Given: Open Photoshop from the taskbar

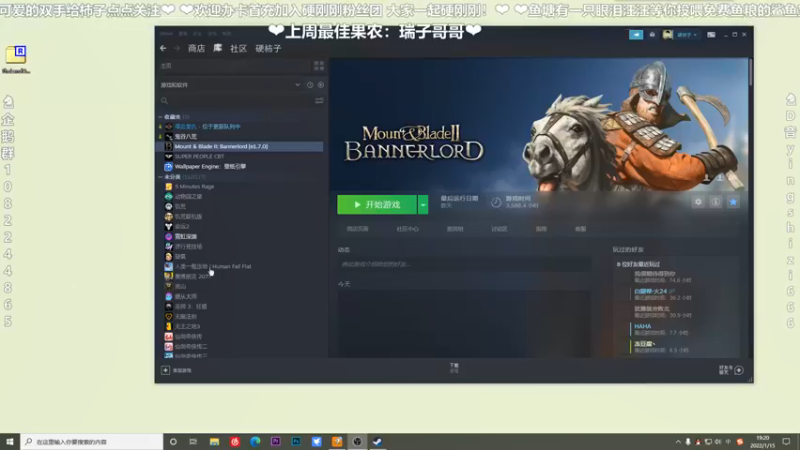Looking at the screenshot, I should click(x=296, y=441).
